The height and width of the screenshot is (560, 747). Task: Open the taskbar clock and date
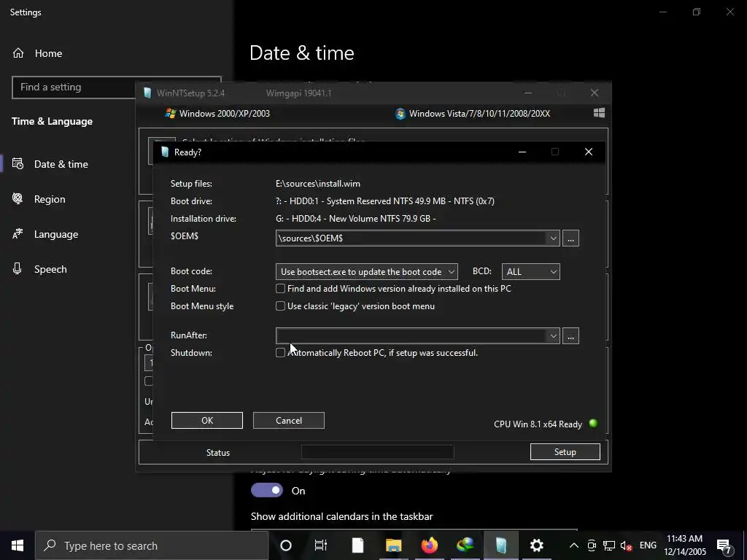click(684, 545)
